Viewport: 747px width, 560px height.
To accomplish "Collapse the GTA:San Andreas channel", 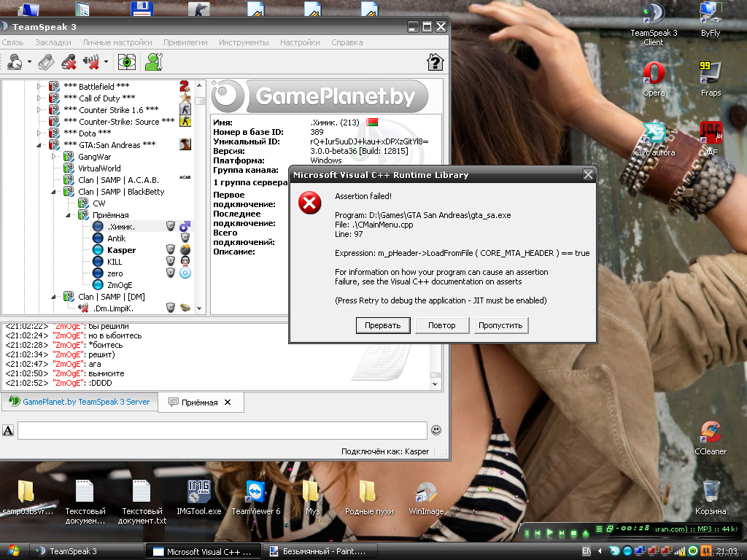I will click(39, 145).
